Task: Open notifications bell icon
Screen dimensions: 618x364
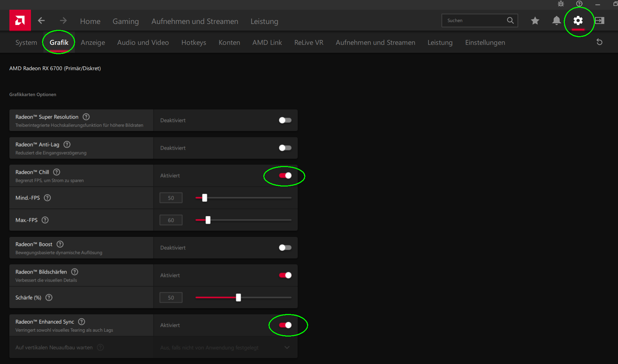Action: click(556, 21)
